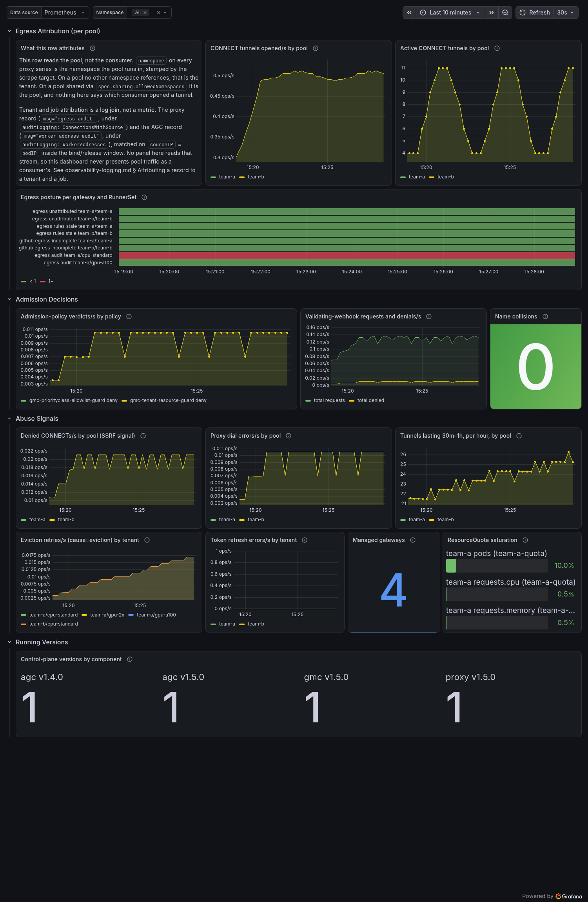Image resolution: width=588 pixels, height=902 pixels.
Task: Remove the 'All' namespace chip
Action: coord(145,13)
